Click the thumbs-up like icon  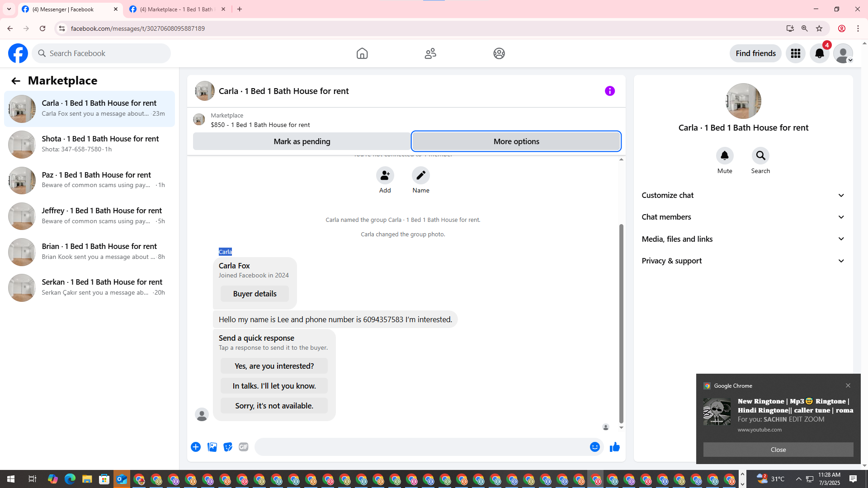[x=614, y=447]
